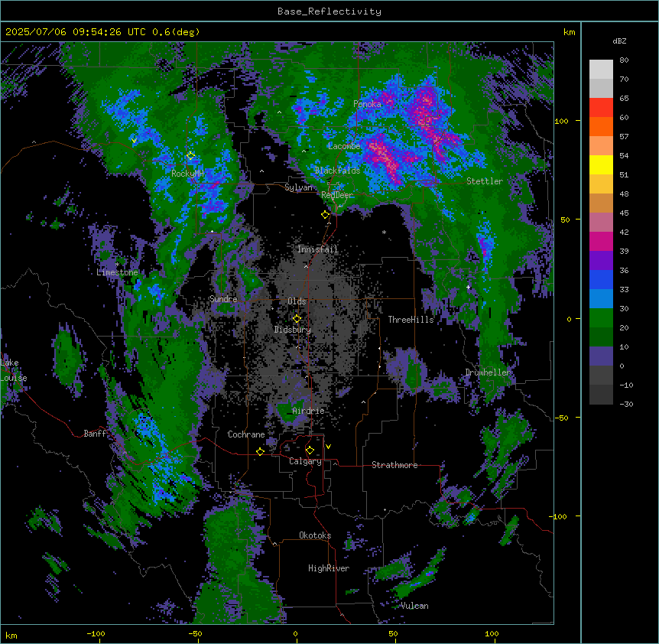The height and width of the screenshot is (644, 659).
Task: Select the light gray 70-80 dBZ legend swatch
Action: pos(601,70)
